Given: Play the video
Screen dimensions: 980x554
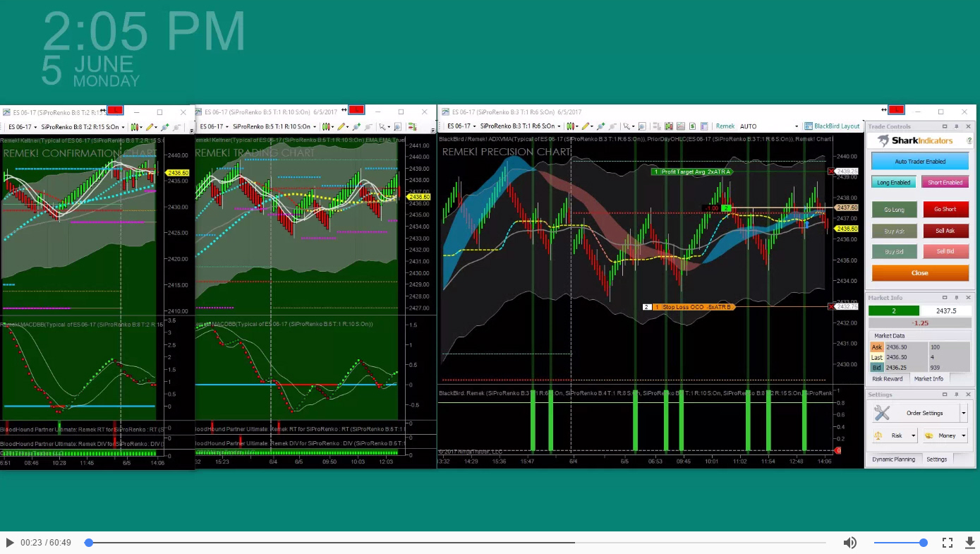Looking at the screenshot, I should pos(9,543).
